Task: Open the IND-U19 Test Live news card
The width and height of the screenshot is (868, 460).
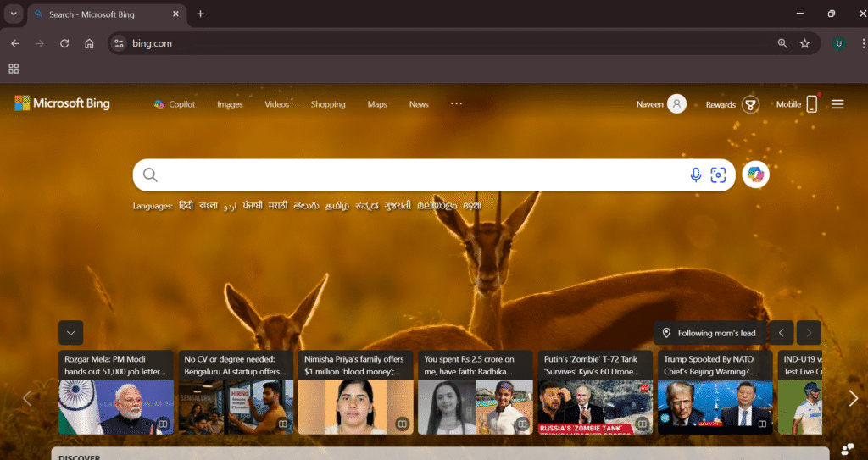Action: point(800,392)
